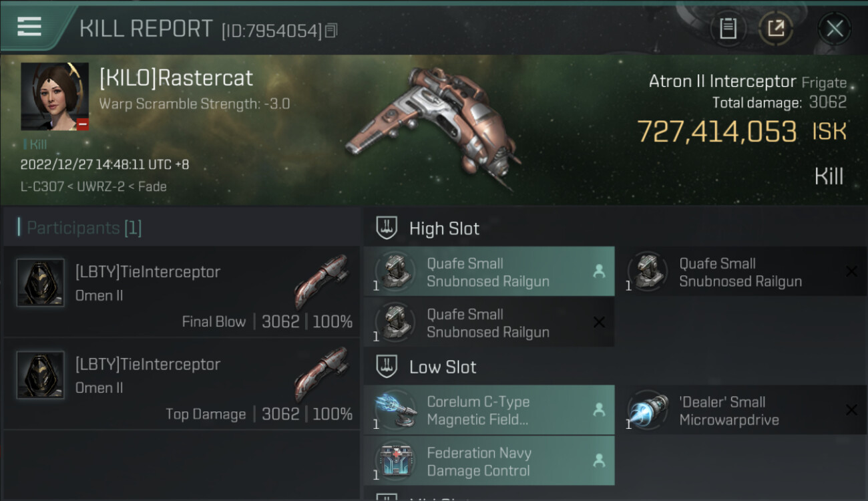Select the Top Damage TieInterceptor portrait

[x=41, y=375]
